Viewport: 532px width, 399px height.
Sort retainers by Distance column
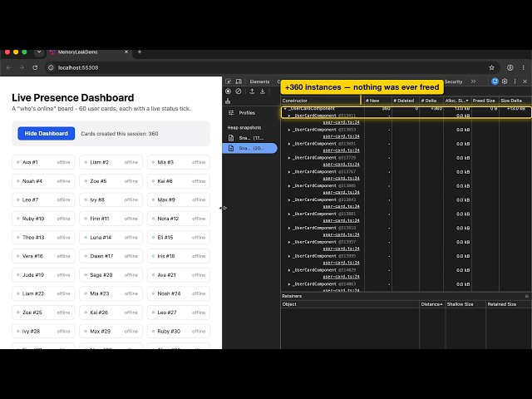point(431,304)
